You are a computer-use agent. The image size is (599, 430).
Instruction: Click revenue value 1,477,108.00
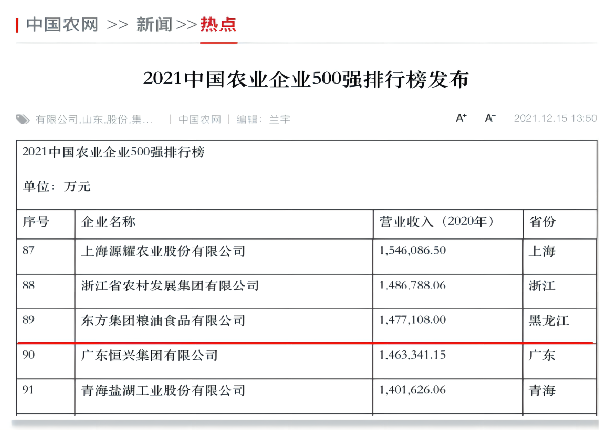[x=413, y=320]
